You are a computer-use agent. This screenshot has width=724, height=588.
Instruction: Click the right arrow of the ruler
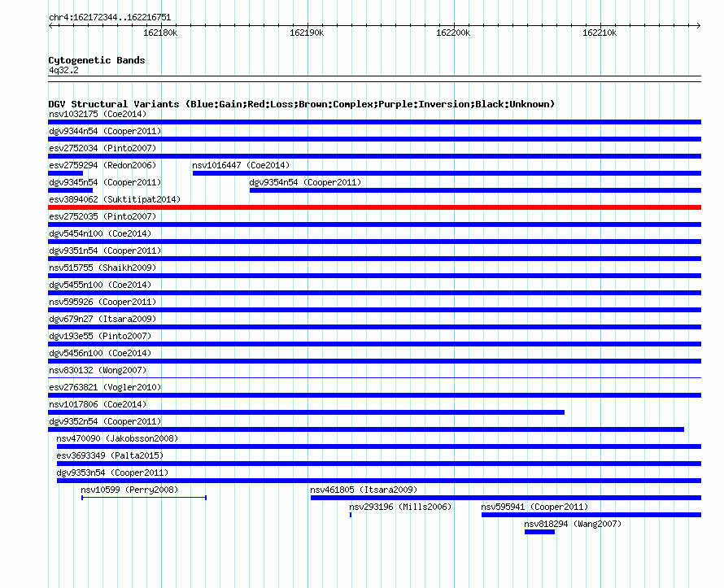pyautogui.click(x=699, y=25)
